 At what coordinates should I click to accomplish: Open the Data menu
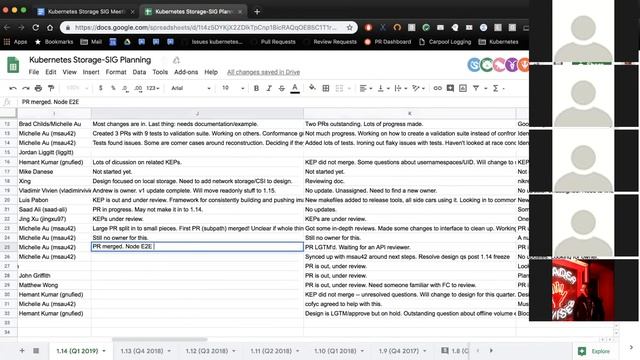click(139, 72)
